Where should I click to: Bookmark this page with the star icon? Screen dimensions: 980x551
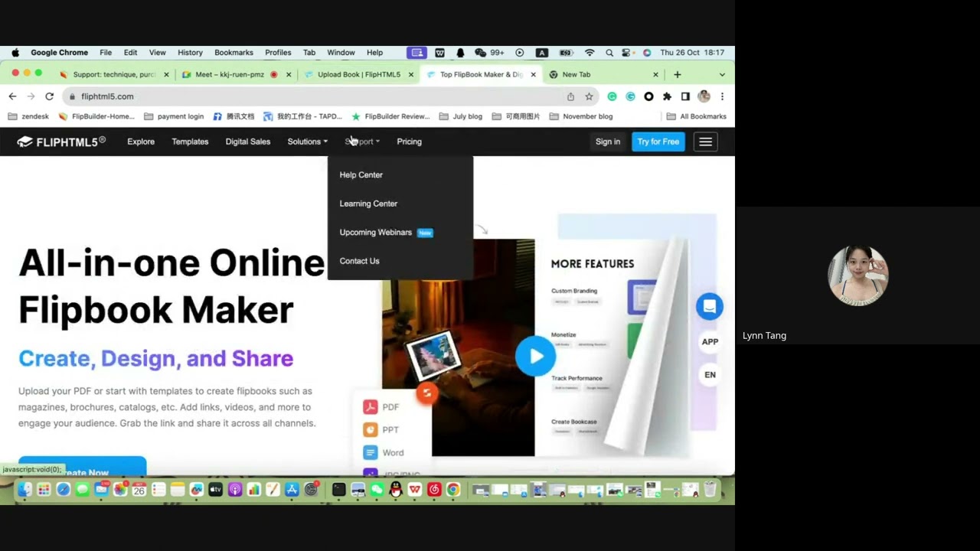(589, 96)
